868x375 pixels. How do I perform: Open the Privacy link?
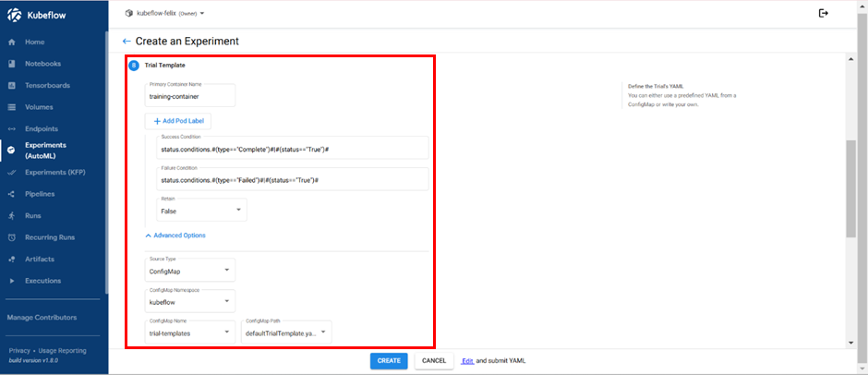point(19,351)
